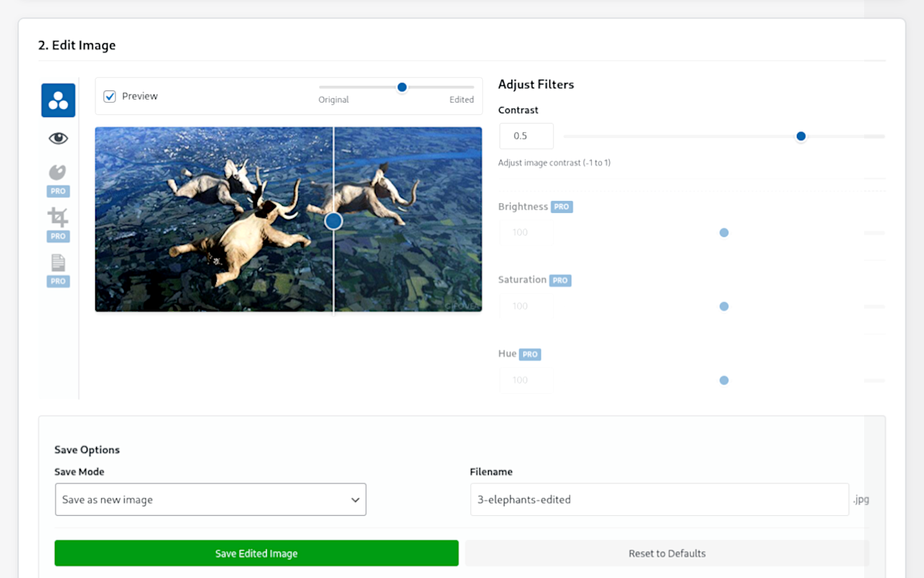The image size is (924, 578).
Task: Click the Saturation slider handle
Action: pyautogui.click(x=724, y=306)
